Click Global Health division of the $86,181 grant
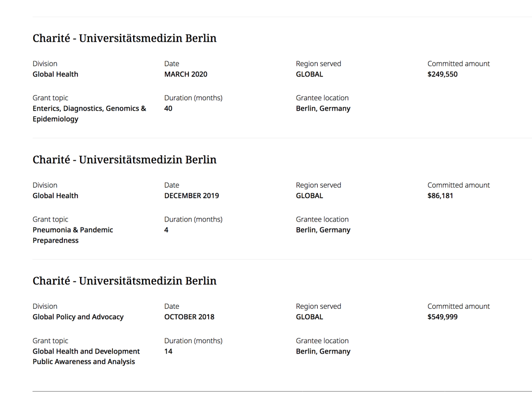532x403 pixels. (x=56, y=196)
